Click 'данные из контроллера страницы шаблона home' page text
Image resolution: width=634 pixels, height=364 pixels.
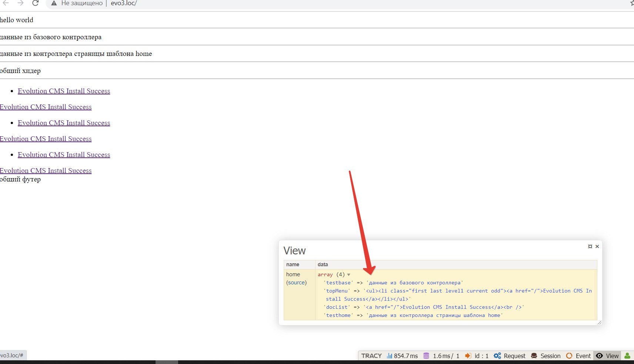pyautogui.click(x=76, y=54)
